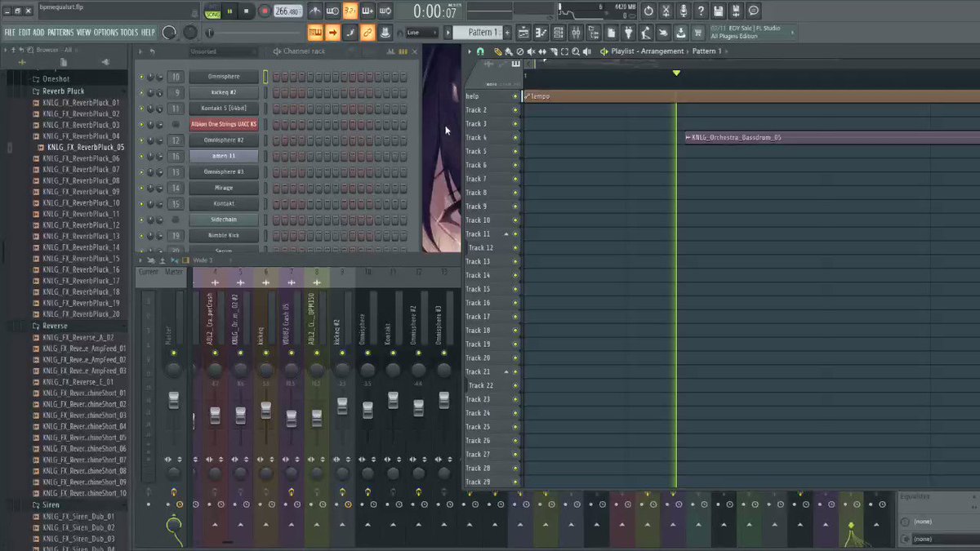Select the playlist Slice tool

click(x=554, y=51)
